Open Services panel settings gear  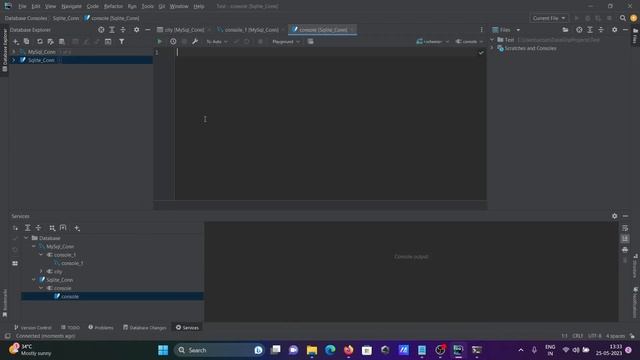pyautogui.click(x=614, y=216)
